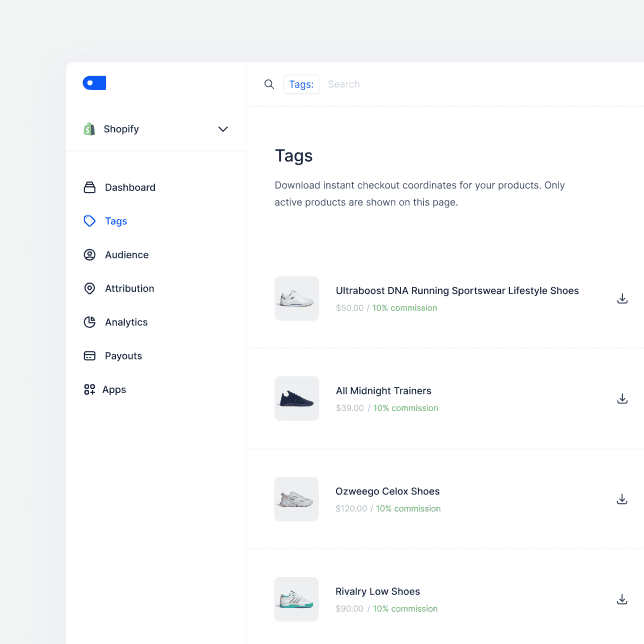Click the Tags page heading
Image resolution: width=644 pixels, height=644 pixels.
click(x=294, y=156)
